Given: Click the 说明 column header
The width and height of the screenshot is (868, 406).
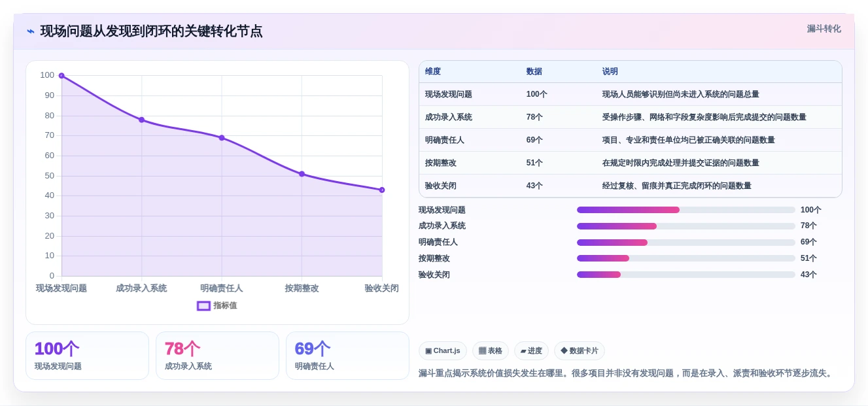Looking at the screenshot, I should [x=610, y=72].
